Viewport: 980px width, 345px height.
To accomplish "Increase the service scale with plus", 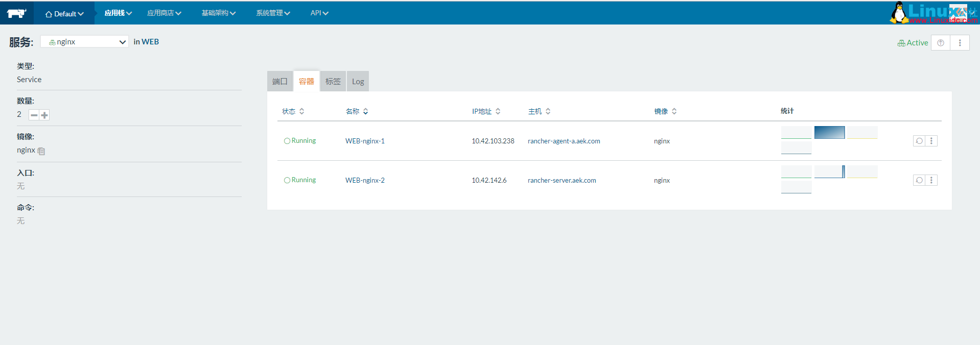I will [x=44, y=115].
